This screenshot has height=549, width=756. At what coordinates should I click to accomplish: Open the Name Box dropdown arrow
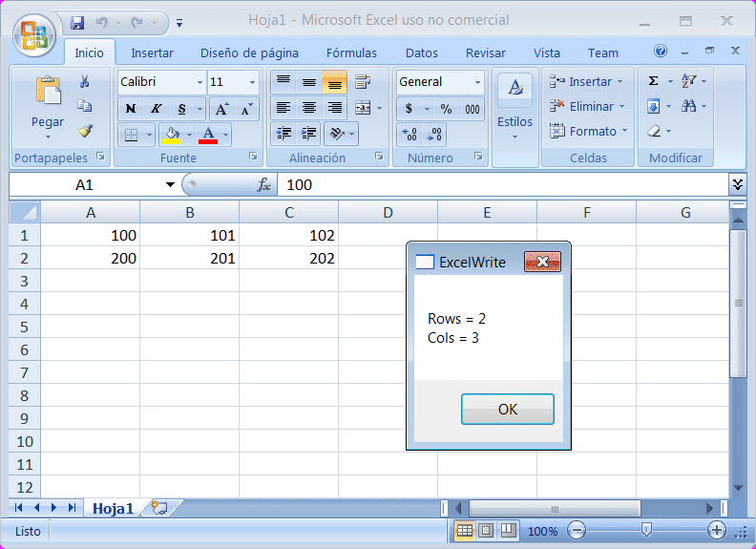170,185
